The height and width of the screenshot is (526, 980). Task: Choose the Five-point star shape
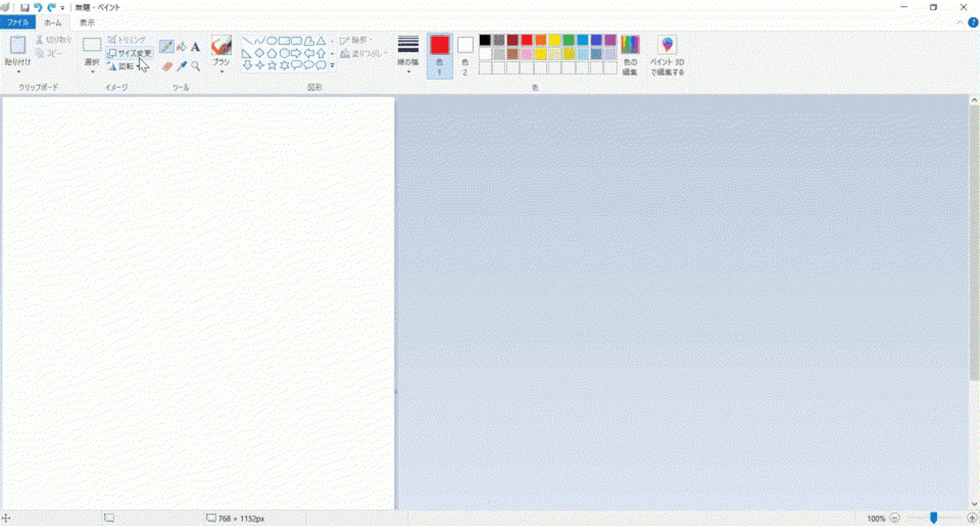(x=272, y=66)
